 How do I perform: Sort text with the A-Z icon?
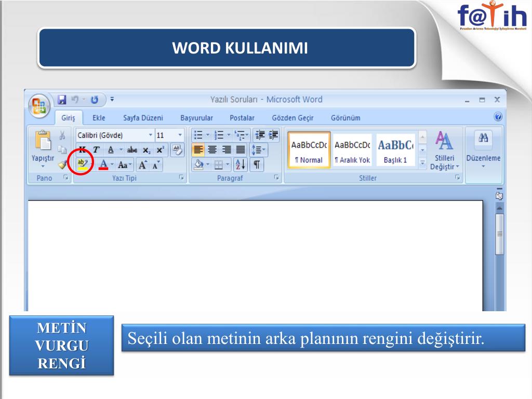pos(241,165)
